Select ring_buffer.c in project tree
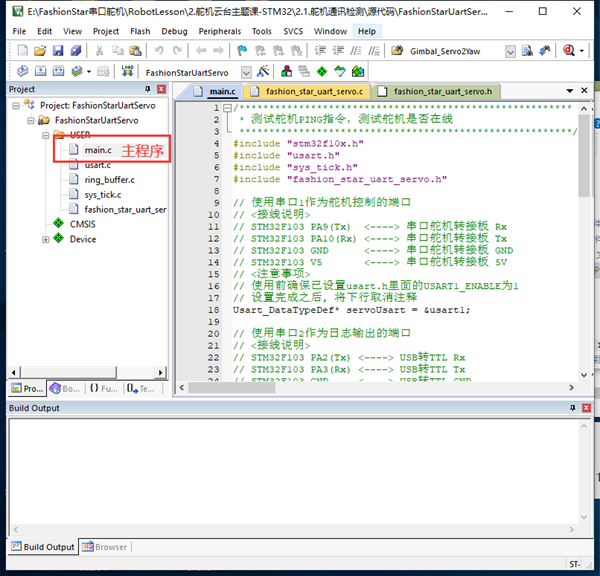Screen dimensions: 600x576 pos(109,179)
